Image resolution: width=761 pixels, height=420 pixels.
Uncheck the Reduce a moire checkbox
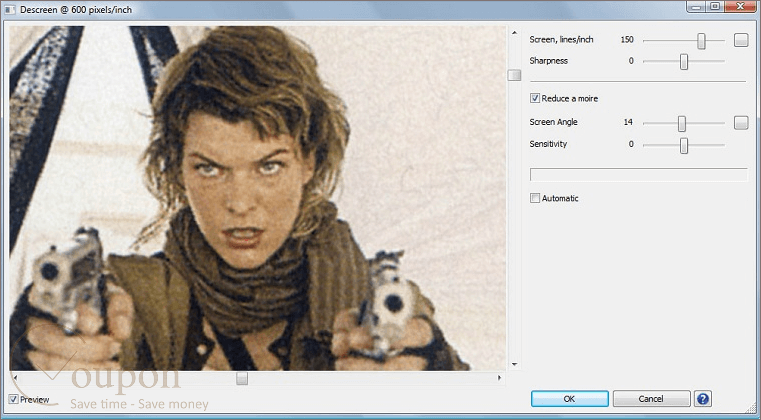535,98
